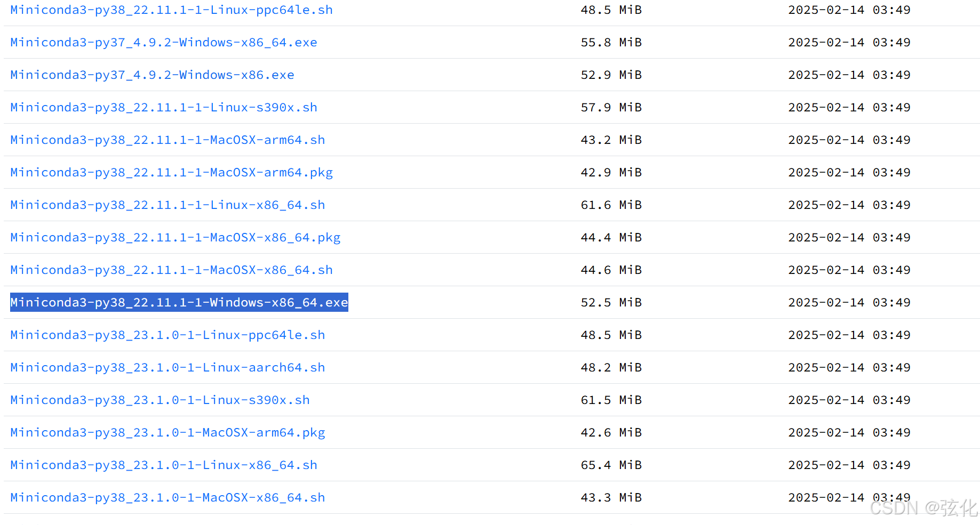Screen dimensions: 980x525
Task: Click the 65.4 MiB size cell
Action: pyautogui.click(x=611, y=465)
